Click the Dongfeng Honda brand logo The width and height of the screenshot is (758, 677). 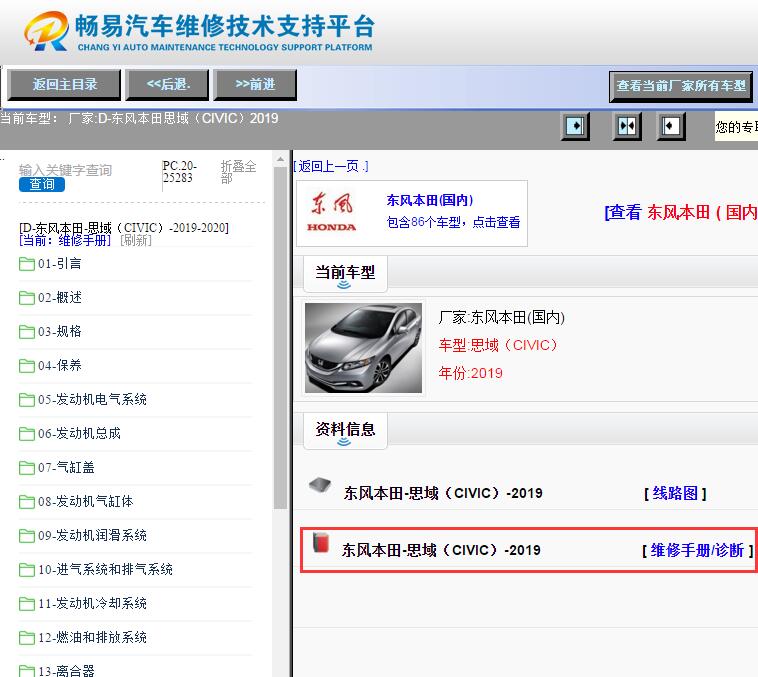[332, 213]
